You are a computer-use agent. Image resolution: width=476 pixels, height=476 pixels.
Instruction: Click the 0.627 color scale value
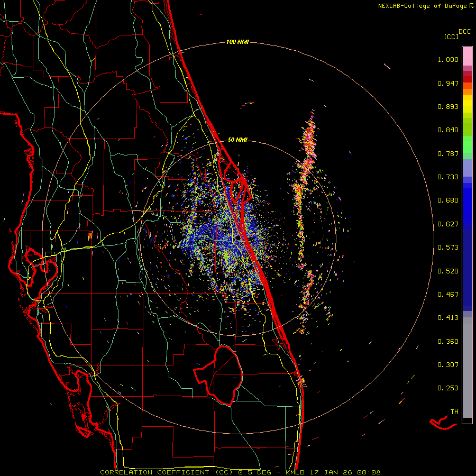coord(448,224)
